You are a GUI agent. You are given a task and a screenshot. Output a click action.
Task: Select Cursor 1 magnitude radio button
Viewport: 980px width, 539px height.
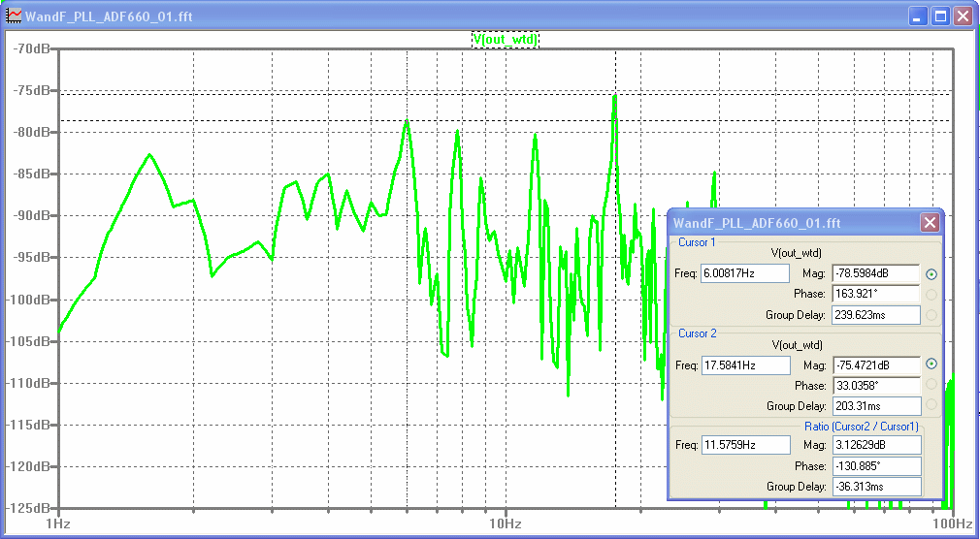pos(931,273)
